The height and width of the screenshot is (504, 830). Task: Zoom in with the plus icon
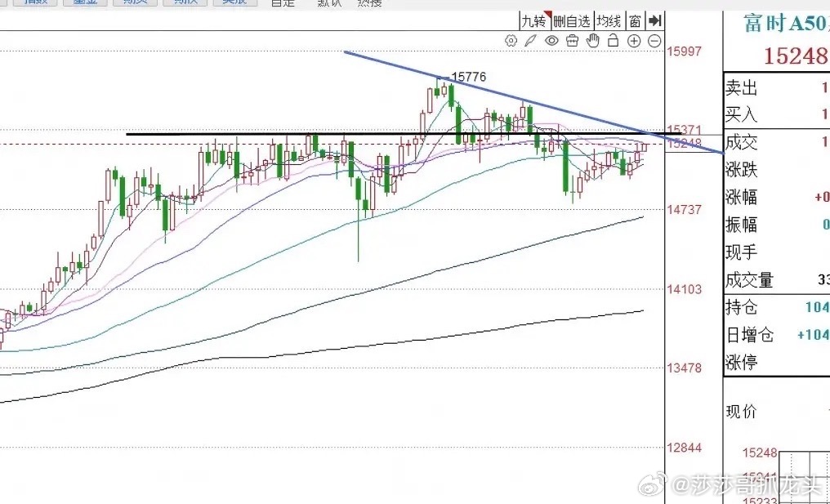click(634, 41)
